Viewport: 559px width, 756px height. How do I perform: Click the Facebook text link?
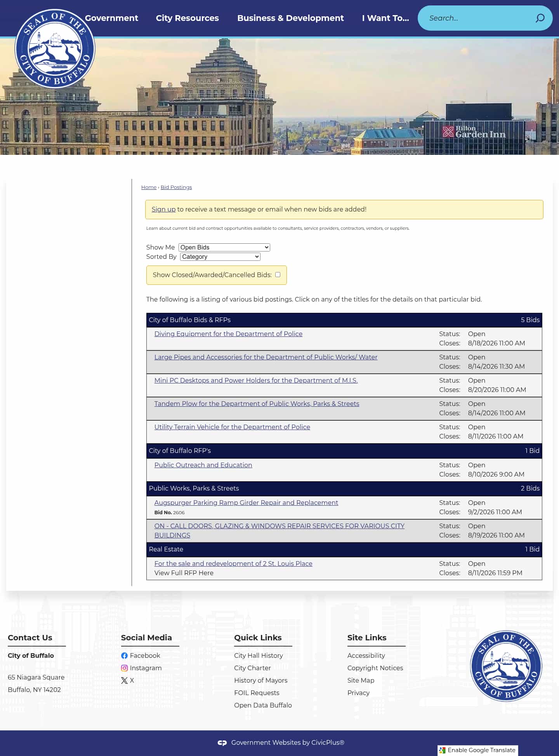(145, 655)
